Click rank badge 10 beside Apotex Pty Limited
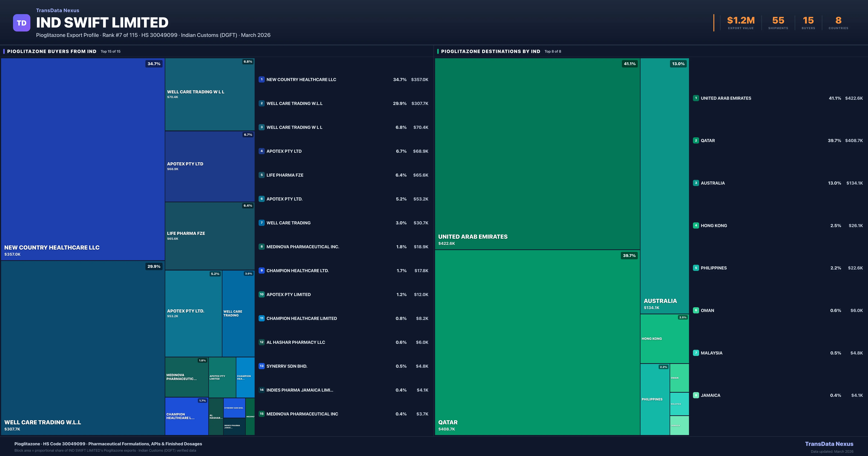 [x=261, y=294]
